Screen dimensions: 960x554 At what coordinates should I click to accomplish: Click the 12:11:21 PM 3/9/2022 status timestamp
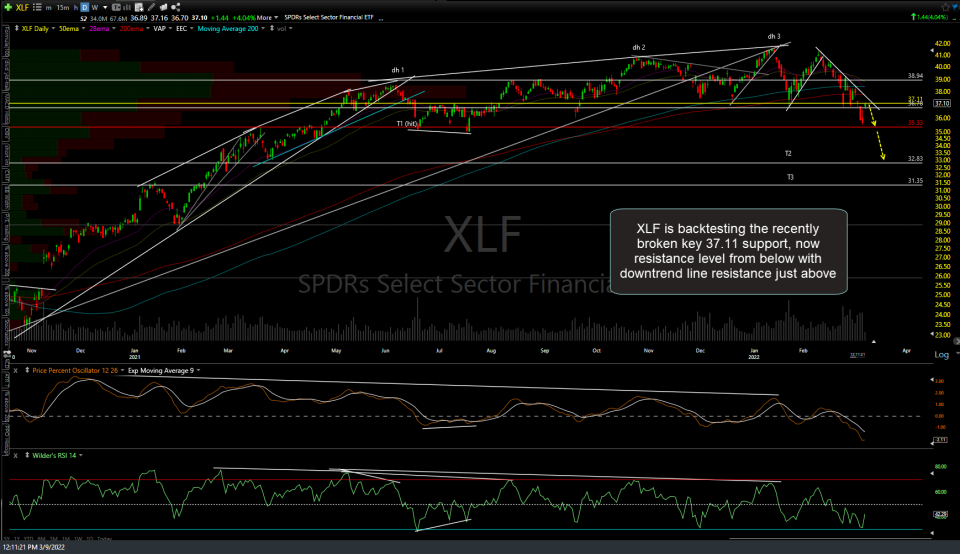(34, 547)
